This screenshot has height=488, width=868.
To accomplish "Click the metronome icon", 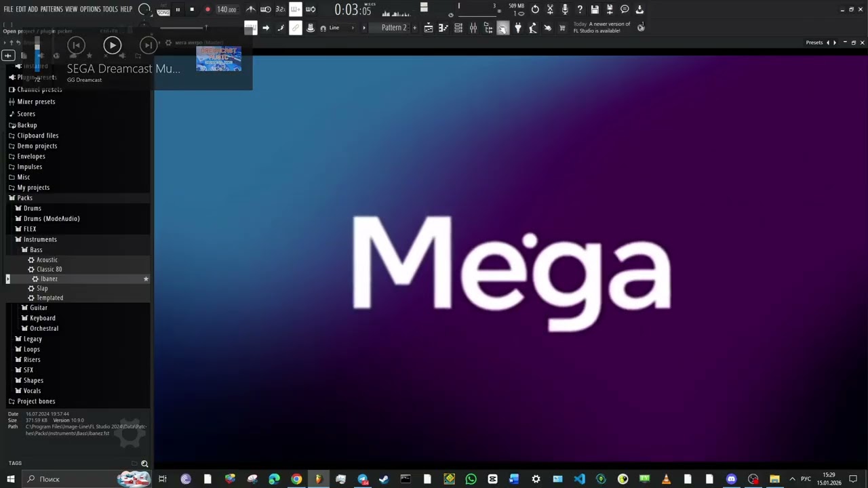I will [251, 9].
